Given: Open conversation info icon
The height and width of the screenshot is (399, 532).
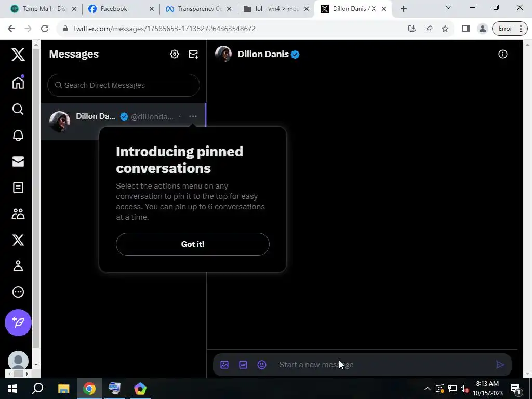Looking at the screenshot, I should (x=502, y=54).
